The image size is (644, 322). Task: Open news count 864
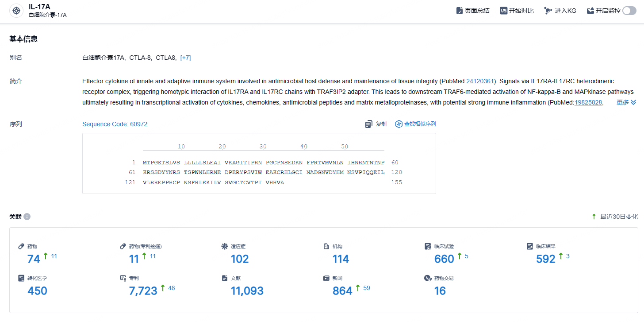tap(342, 291)
